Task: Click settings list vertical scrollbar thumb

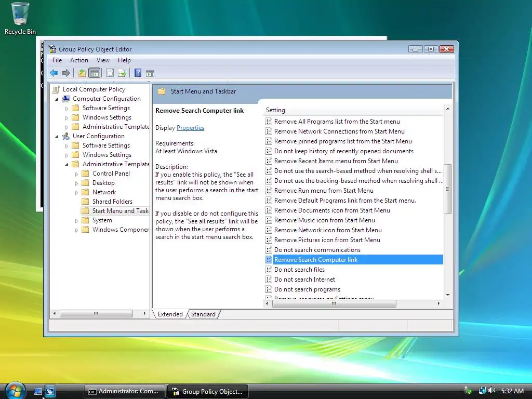Action: click(447, 189)
